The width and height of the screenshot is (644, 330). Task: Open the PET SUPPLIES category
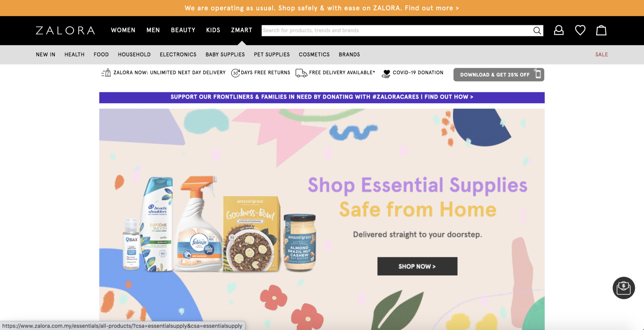click(x=272, y=54)
